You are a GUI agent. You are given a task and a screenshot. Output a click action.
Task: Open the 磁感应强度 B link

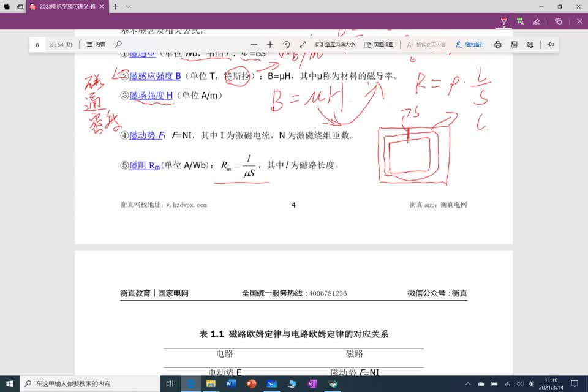(x=155, y=76)
